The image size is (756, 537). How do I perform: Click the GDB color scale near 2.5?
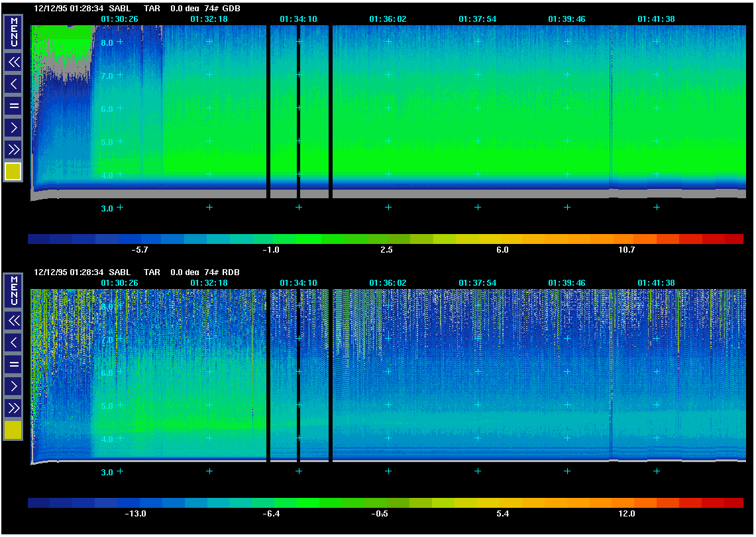click(386, 239)
